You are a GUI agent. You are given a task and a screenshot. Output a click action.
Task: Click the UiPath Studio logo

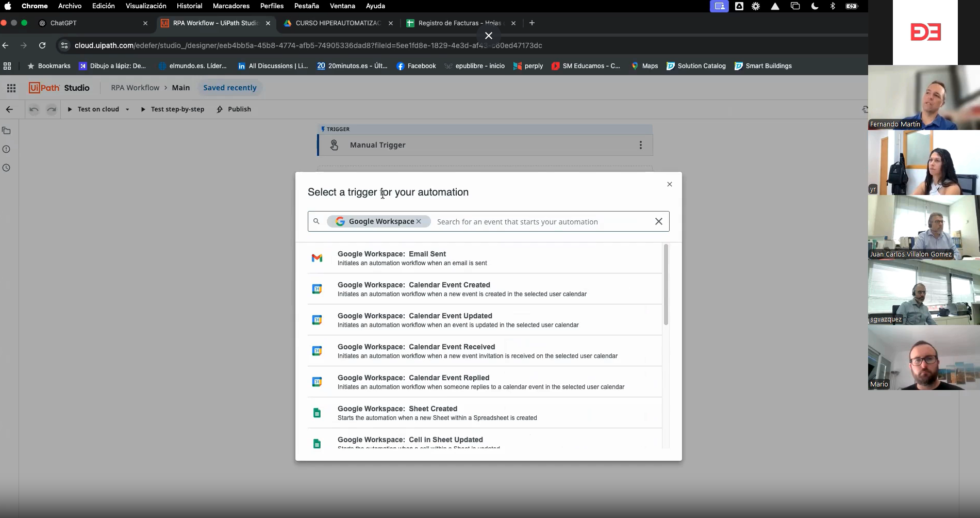[x=59, y=88]
